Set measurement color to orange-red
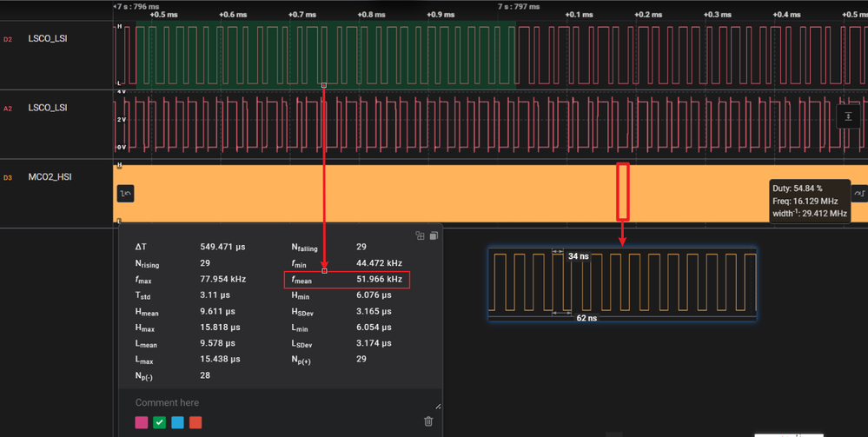 point(195,422)
